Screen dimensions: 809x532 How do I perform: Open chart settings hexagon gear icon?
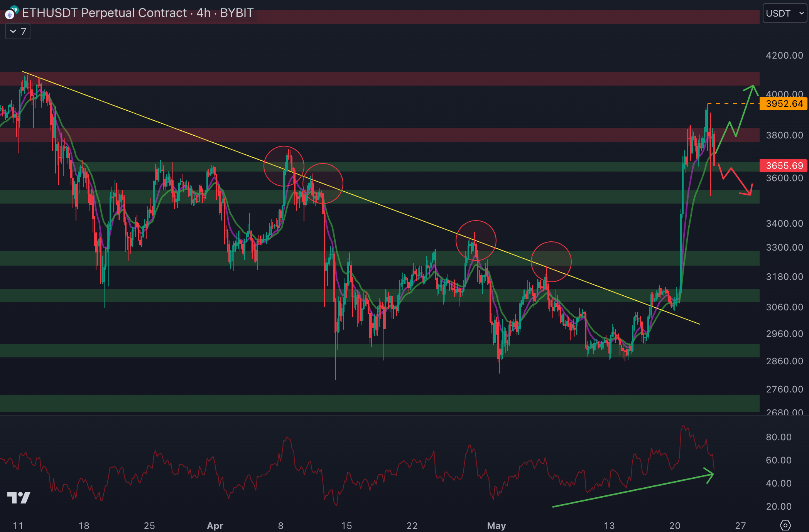click(x=785, y=525)
